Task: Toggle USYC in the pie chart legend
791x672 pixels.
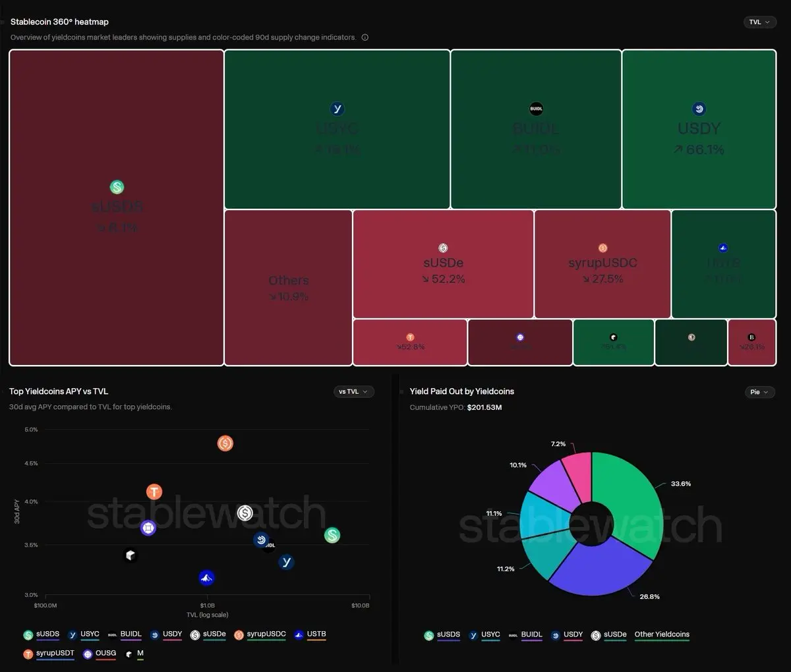Action: point(484,636)
